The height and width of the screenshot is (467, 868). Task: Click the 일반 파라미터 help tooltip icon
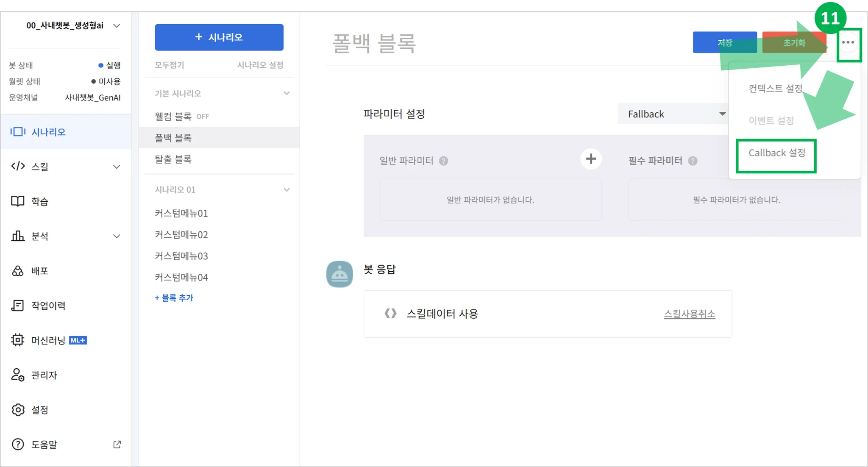point(443,161)
